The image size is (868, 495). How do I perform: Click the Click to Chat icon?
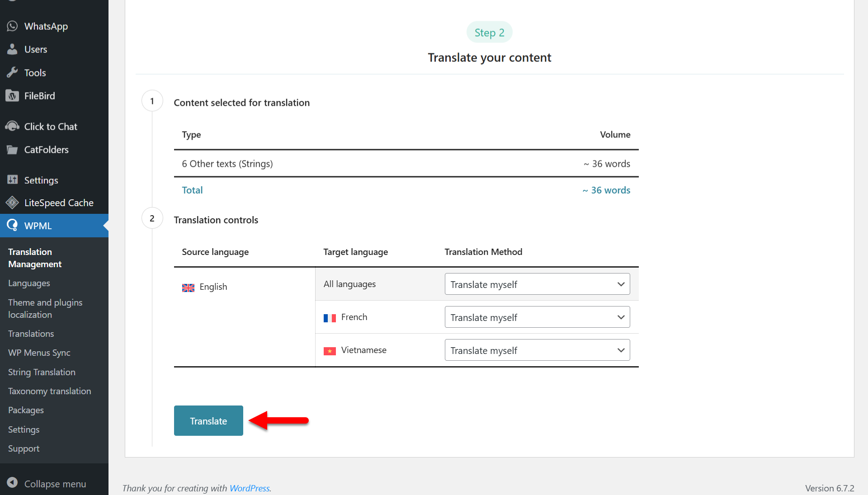(12, 126)
